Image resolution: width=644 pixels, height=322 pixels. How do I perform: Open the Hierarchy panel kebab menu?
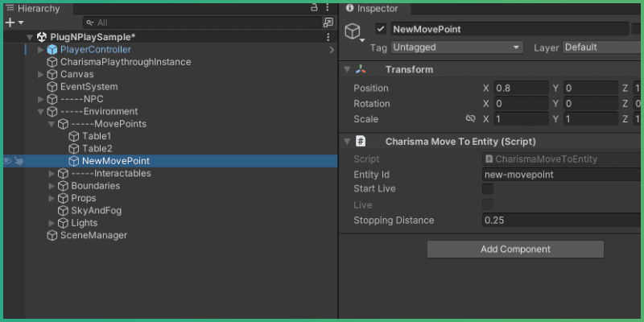point(328,7)
